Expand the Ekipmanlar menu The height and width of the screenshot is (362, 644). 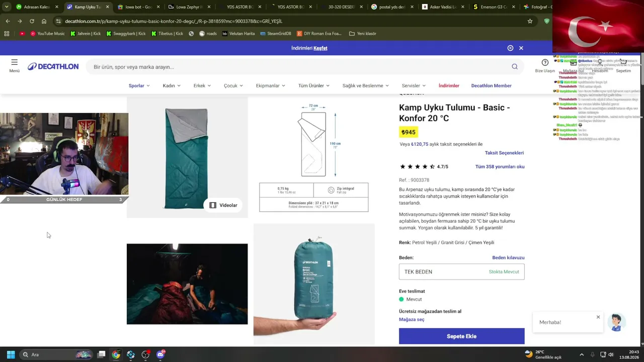(270, 85)
